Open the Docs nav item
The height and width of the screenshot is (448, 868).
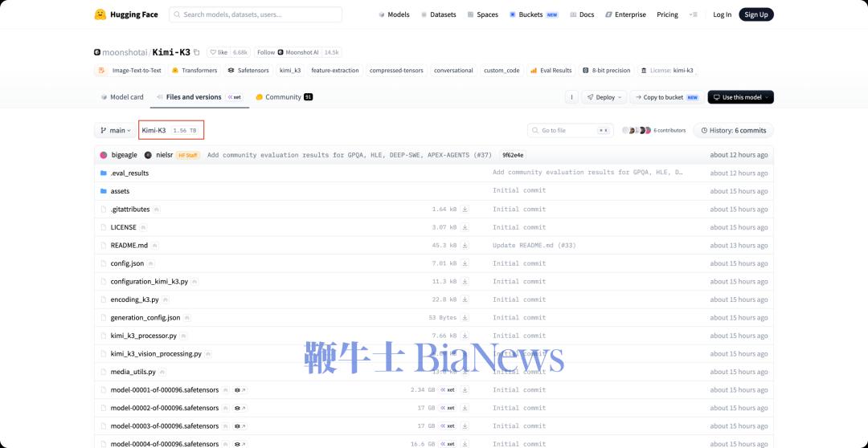coord(582,14)
